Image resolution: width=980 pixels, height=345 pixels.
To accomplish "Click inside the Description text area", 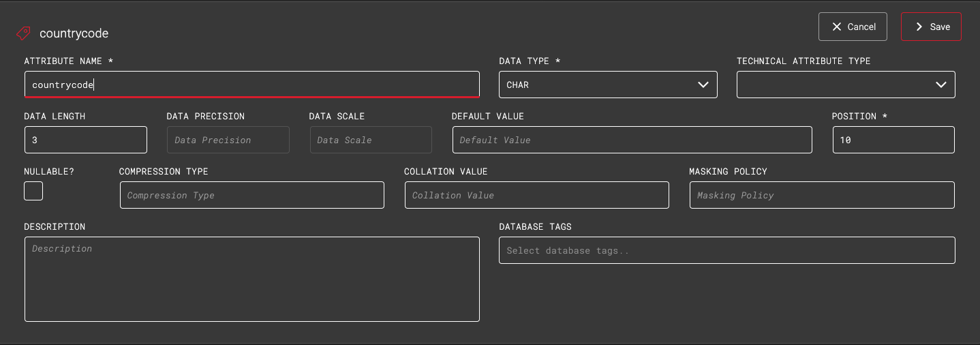I will point(251,280).
